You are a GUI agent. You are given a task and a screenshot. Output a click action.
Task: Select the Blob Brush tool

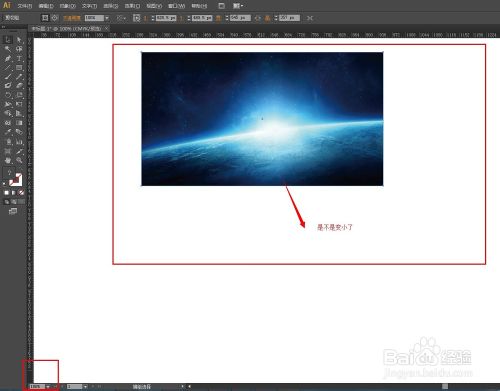(x=8, y=86)
